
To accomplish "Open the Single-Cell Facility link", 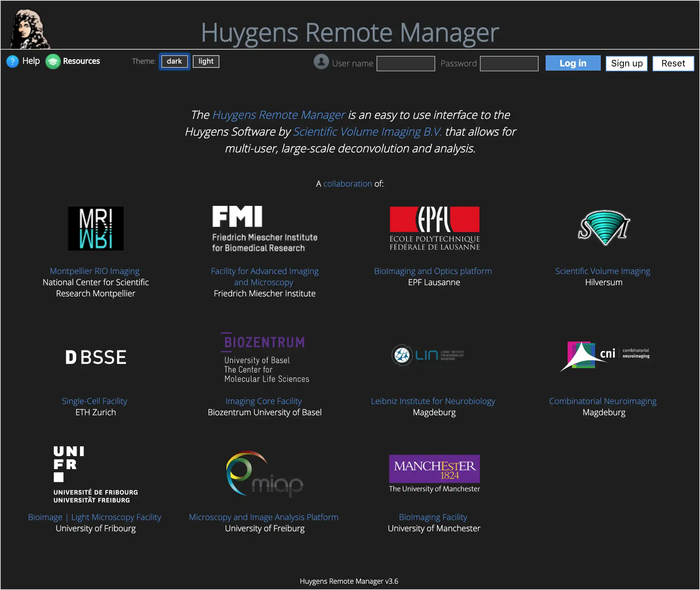I will [94, 401].
